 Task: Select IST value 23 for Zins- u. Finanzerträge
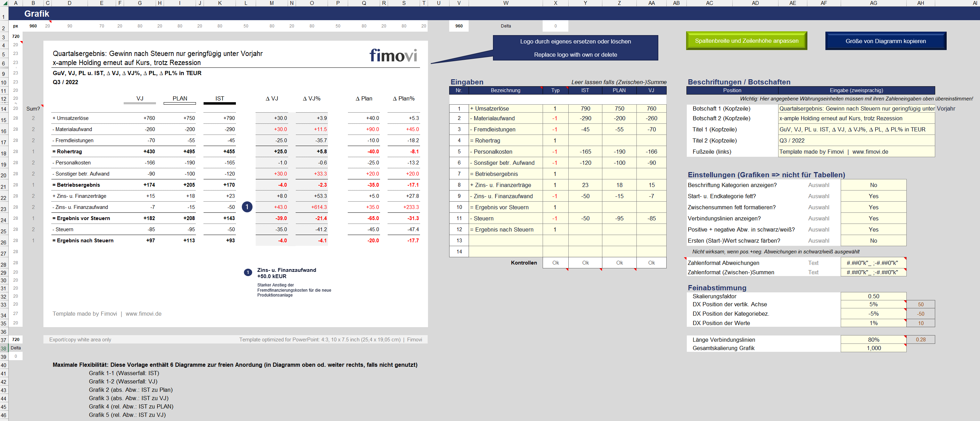(585, 185)
